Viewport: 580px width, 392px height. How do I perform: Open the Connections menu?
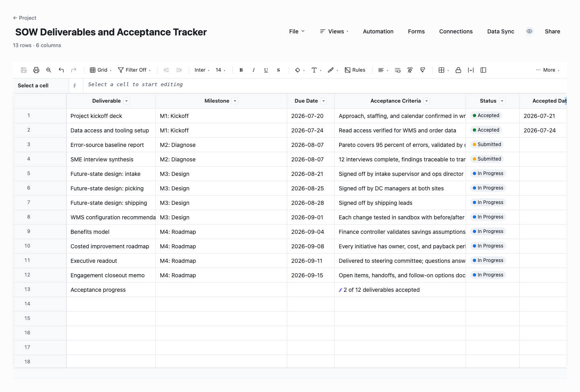coord(456,31)
